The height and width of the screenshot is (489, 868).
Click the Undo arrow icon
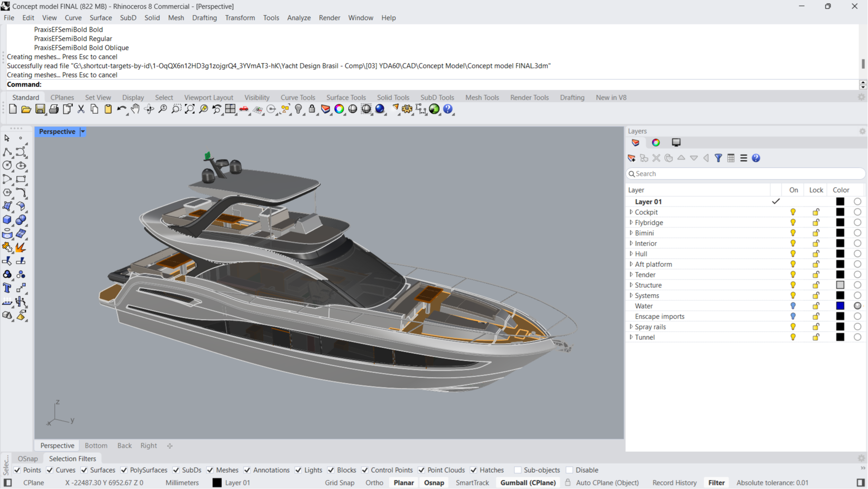121,109
